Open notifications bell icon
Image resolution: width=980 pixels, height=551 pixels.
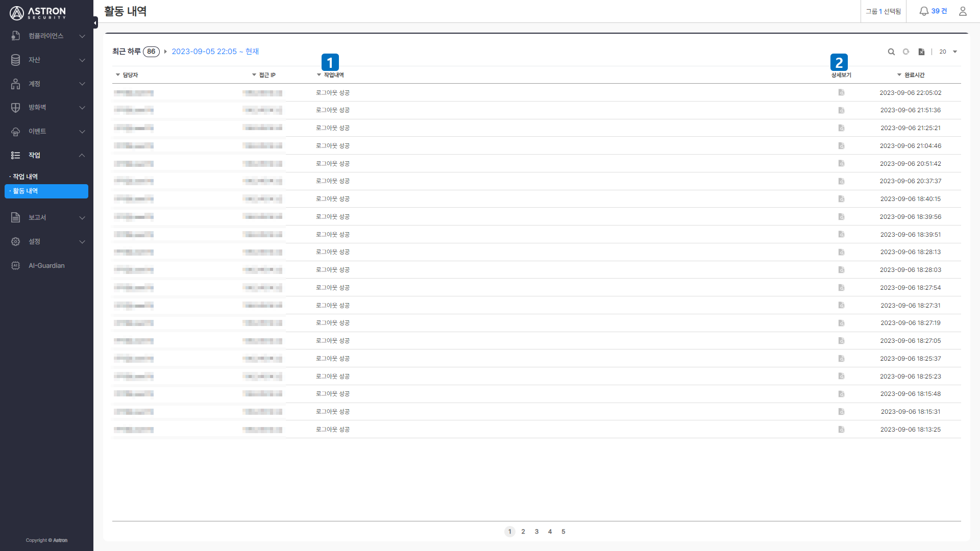click(924, 11)
